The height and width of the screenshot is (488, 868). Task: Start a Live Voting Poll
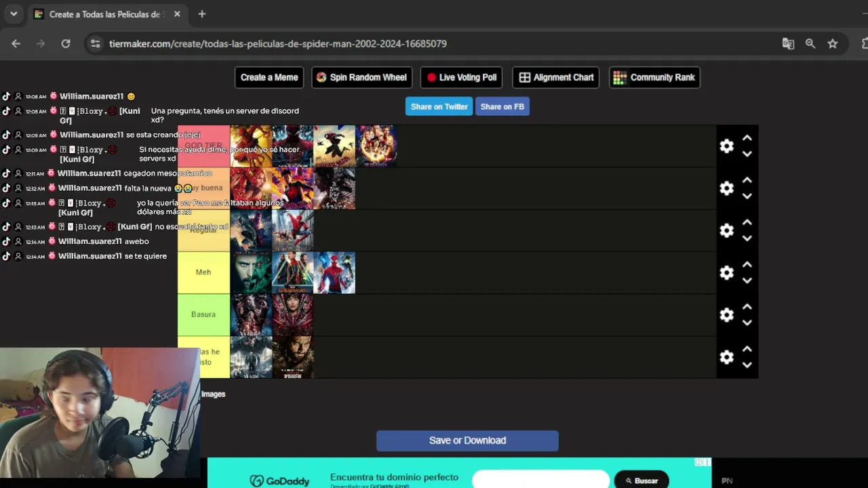coord(462,77)
